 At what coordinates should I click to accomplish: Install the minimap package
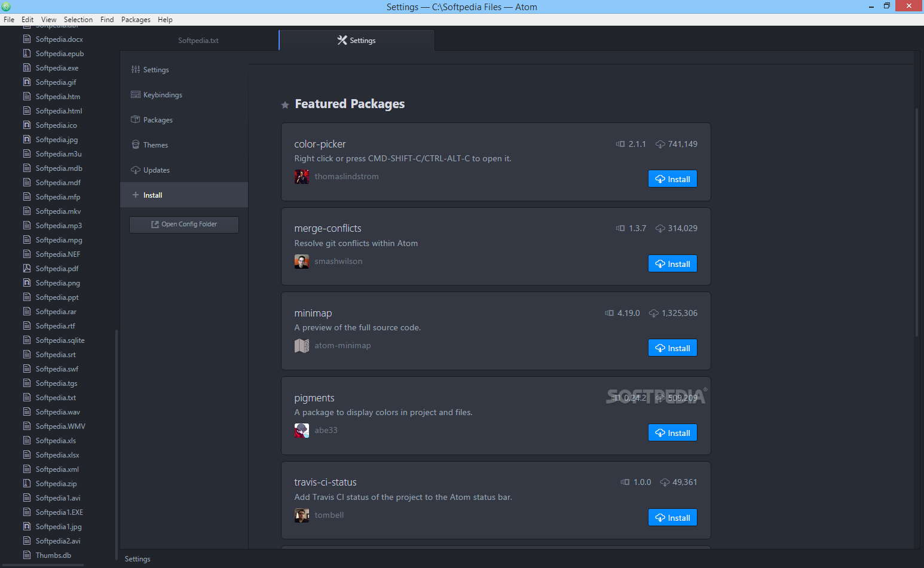coord(672,348)
